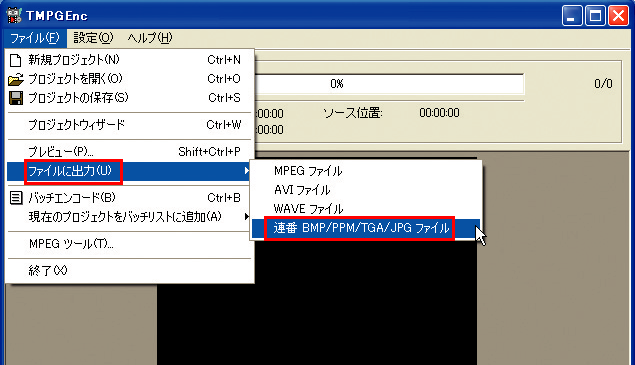The height and width of the screenshot is (365, 635).
Task: Click the TMPGEnc app icon in title bar
Action: (14, 15)
